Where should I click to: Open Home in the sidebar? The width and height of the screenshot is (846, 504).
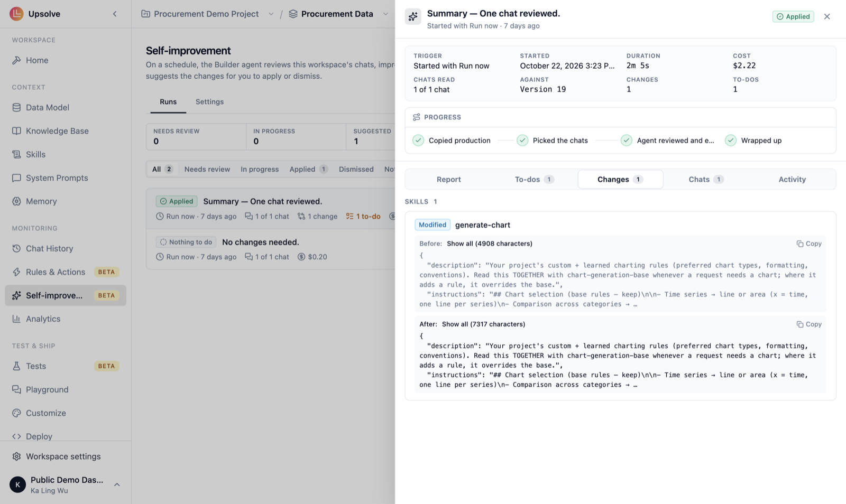point(66,60)
